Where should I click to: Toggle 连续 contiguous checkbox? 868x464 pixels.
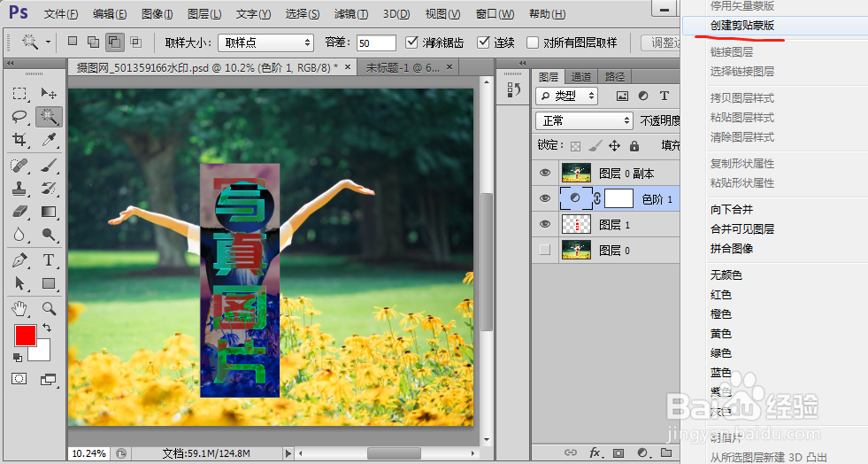[483, 43]
